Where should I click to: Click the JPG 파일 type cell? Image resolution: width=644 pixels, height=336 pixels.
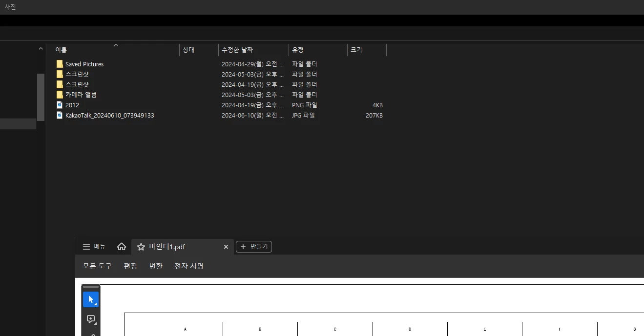303,115
